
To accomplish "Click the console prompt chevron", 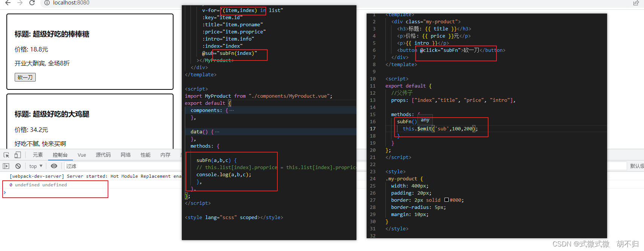I will click(x=5, y=192).
